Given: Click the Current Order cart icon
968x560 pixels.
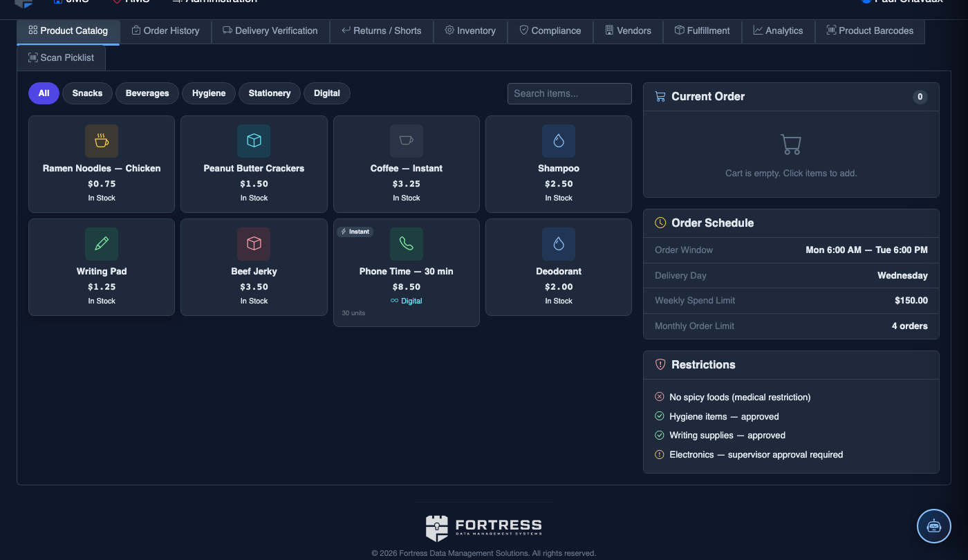Looking at the screenshot, I should coord(660,97).
